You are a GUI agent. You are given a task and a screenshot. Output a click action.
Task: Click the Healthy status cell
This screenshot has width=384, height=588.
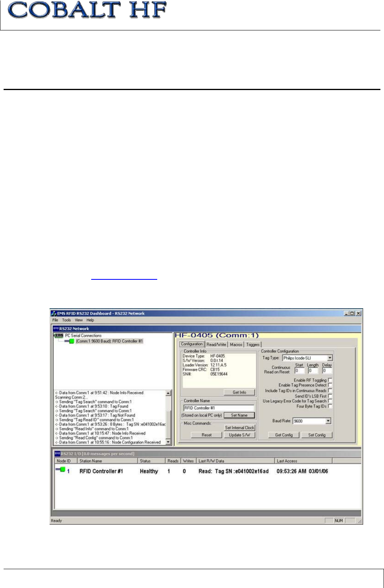149,472
